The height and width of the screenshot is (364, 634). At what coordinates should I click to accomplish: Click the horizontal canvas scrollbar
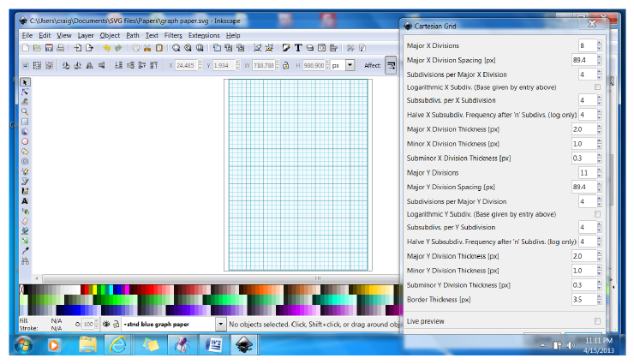click(220, 278)
